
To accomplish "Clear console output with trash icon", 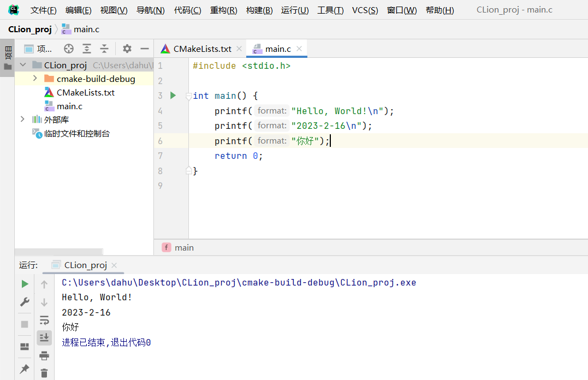I will click(44, 373).
